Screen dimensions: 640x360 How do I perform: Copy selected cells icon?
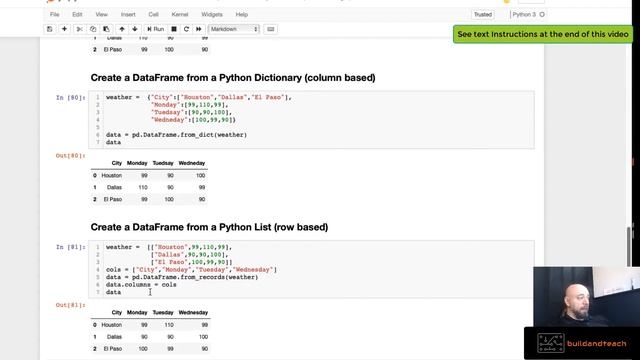93,29
